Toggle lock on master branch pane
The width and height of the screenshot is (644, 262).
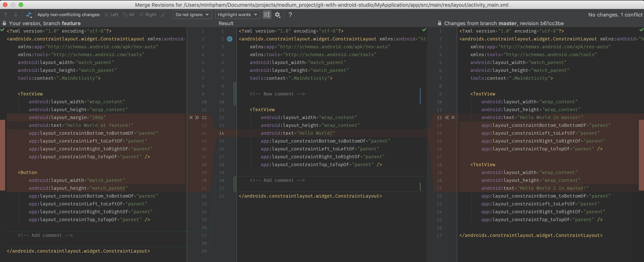[x=439, y=23]
